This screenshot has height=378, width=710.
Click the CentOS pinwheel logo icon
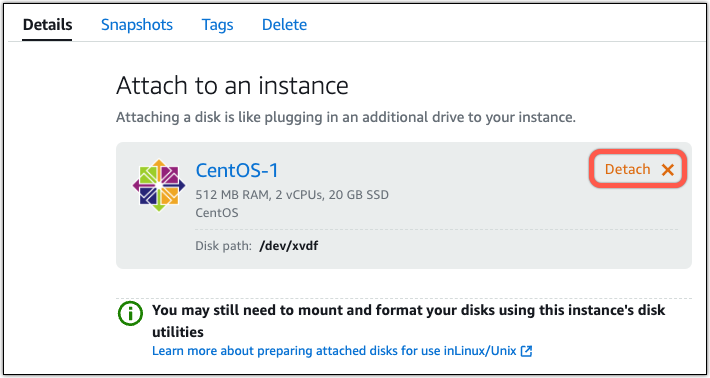158,185
